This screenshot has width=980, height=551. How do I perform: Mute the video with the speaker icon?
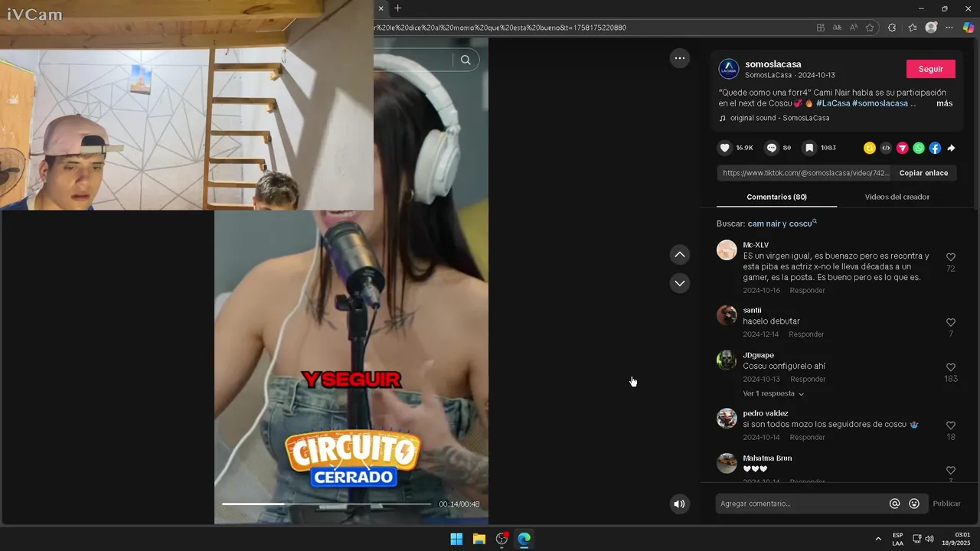(x=679, y=504)
